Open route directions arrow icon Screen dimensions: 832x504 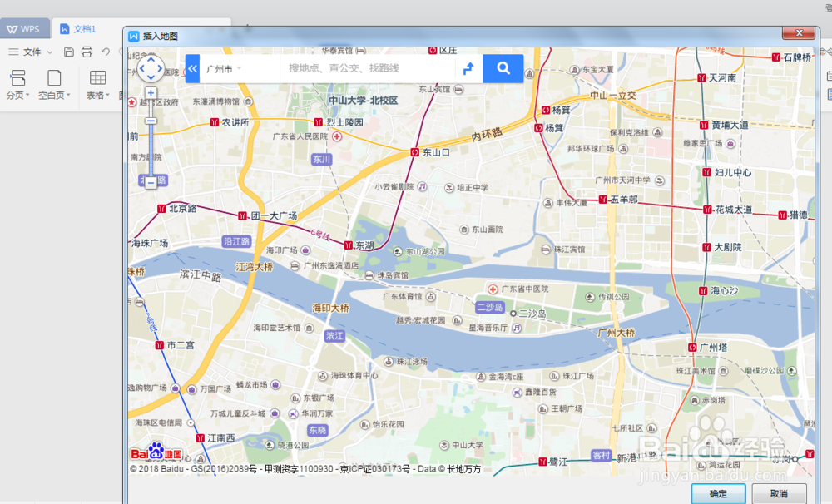468,68
